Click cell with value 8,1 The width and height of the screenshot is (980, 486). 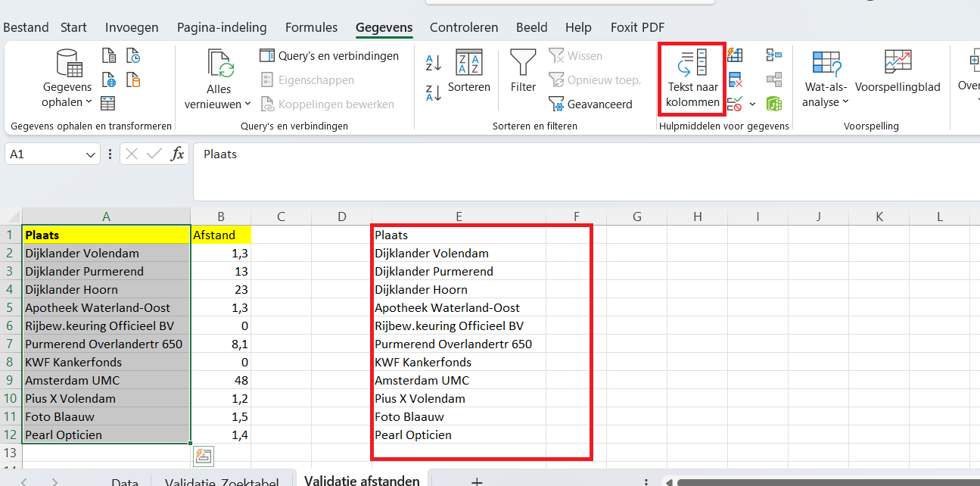point(220,344)
